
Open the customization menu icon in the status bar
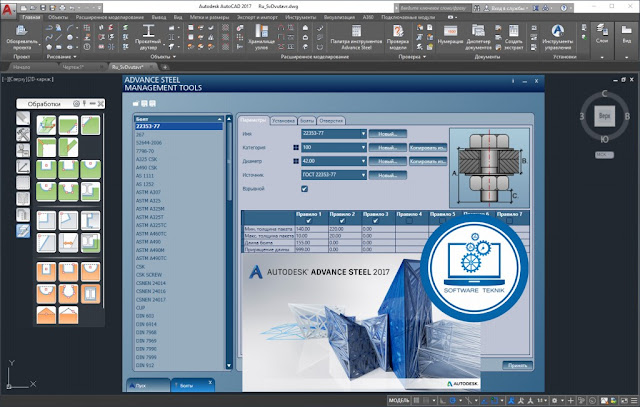coord(635,400)
